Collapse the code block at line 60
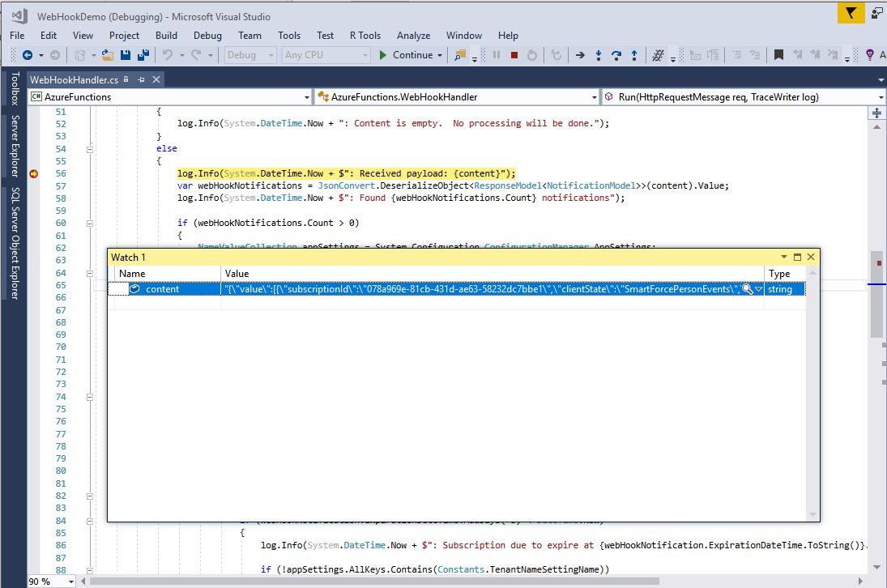The image size is (887, 588). pos(89,224)
